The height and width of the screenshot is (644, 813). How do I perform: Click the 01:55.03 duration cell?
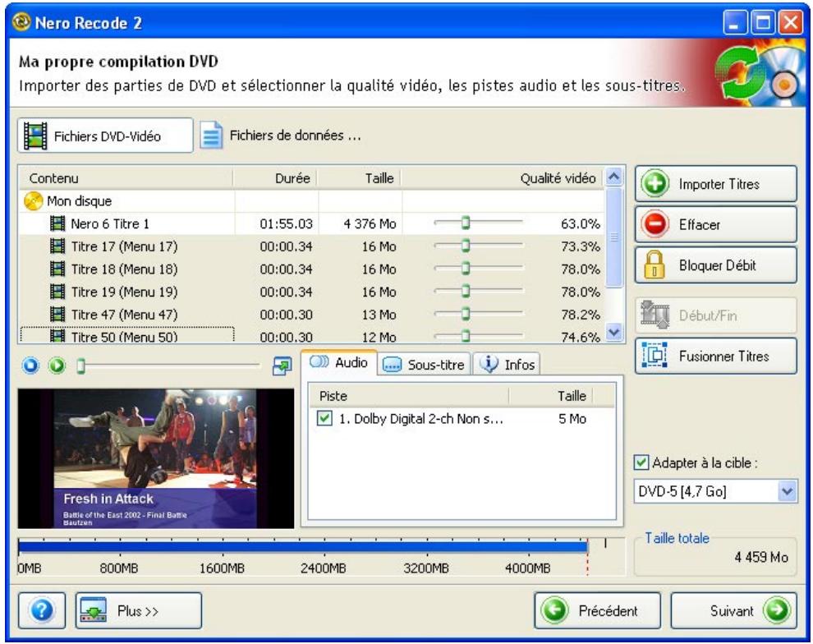(287, 223)
